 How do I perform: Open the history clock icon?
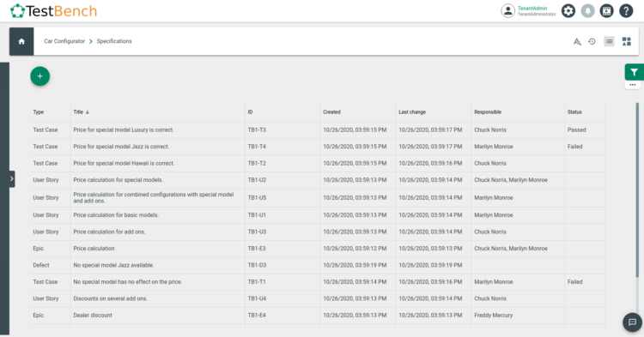(x=592, y=41)
